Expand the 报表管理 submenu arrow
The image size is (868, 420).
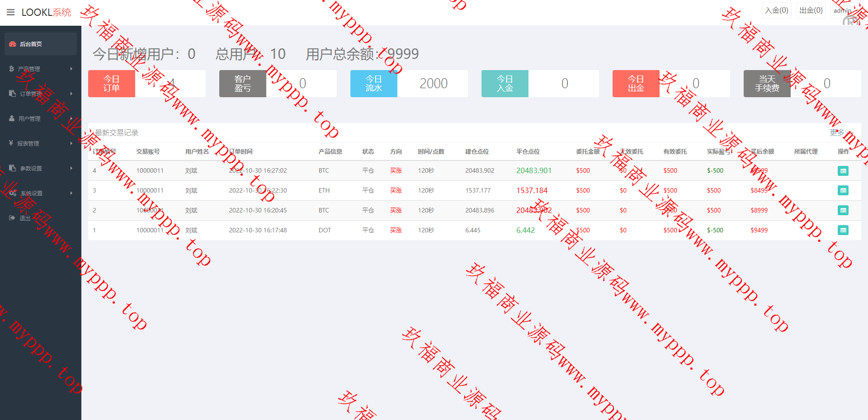click(x=71, y=143)
